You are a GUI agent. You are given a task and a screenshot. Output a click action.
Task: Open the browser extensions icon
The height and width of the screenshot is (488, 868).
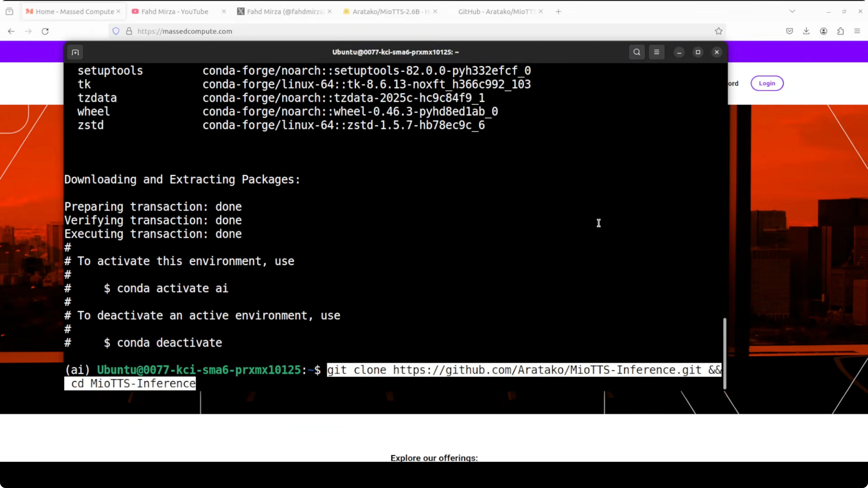pos(840,31)
